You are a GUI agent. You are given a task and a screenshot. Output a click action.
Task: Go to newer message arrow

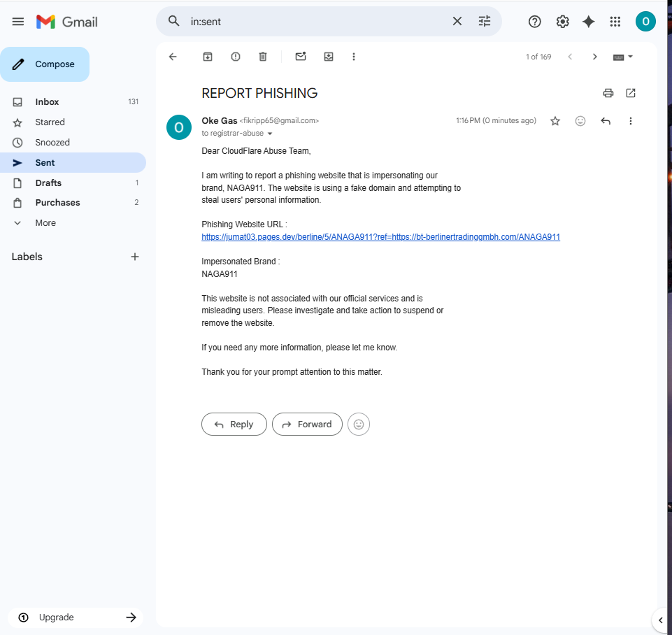point(570,57)
